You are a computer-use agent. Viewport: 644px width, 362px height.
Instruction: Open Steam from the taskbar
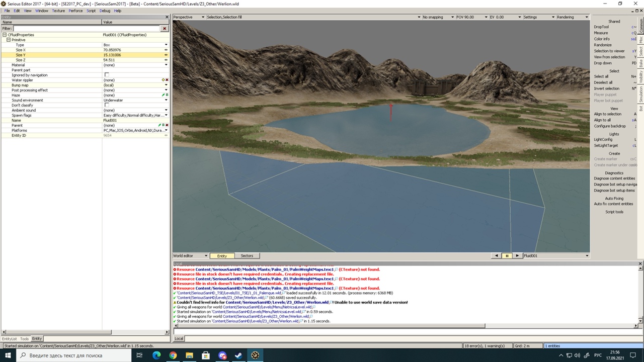[238, 355]
